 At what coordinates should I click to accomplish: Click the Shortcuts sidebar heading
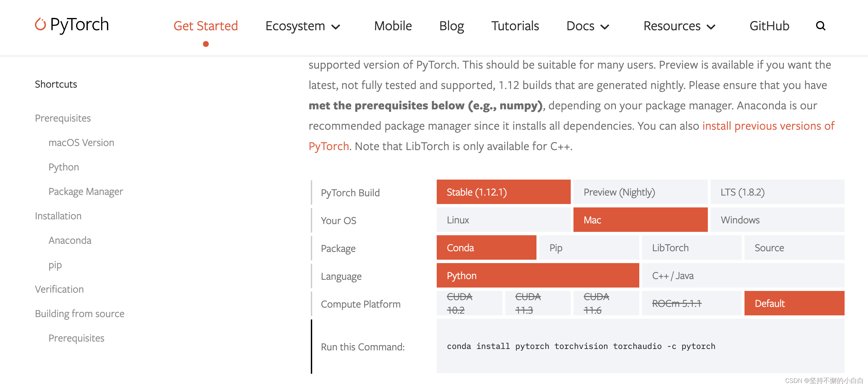56,84
